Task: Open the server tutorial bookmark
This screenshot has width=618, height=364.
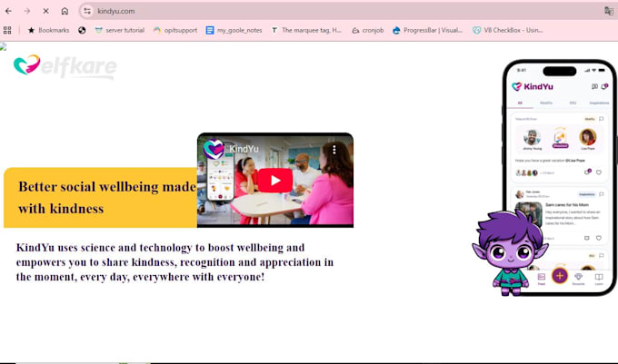Action: 120,30
